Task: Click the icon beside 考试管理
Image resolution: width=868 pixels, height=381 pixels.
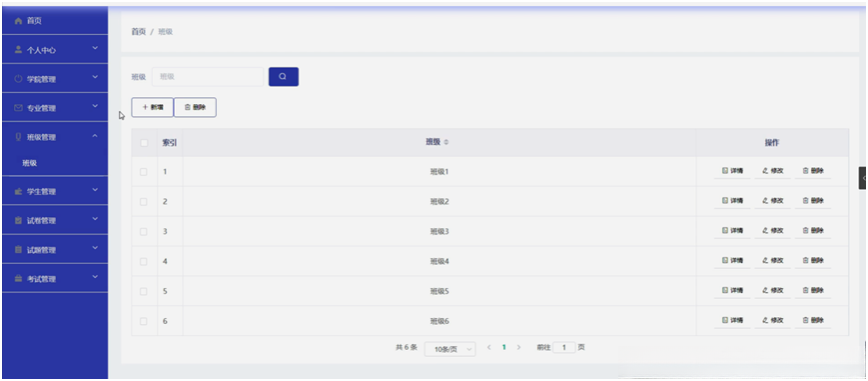Action: click(18, 279)
